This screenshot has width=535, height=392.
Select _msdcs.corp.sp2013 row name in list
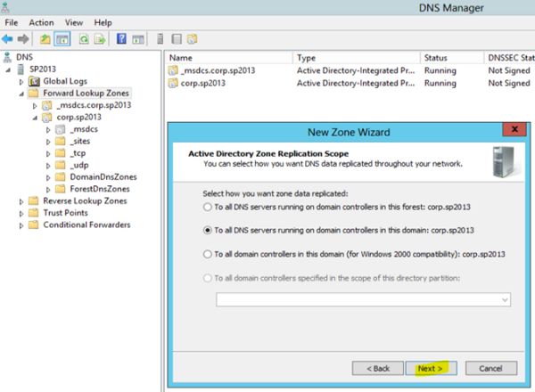pos(218,70)
